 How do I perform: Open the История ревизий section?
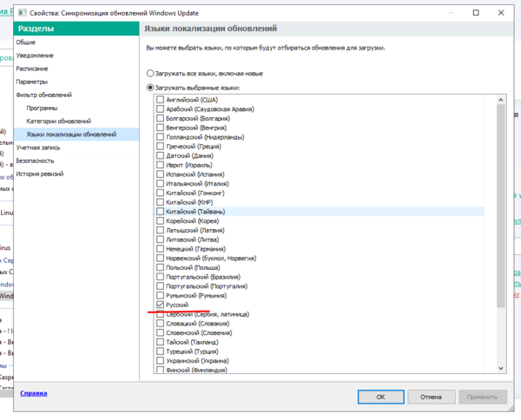76,174
